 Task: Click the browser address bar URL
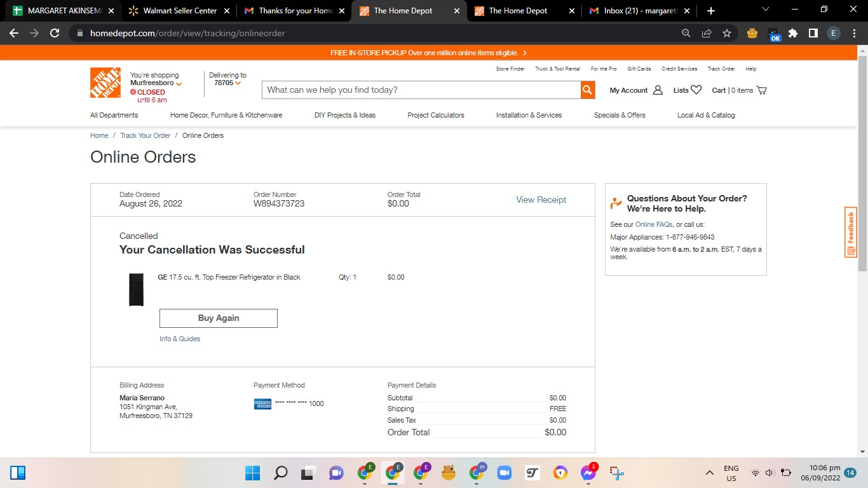(x=187, y=33)
